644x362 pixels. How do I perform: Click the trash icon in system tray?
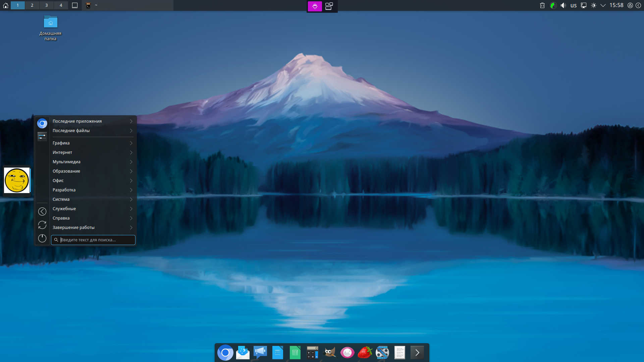click(542, 5)
